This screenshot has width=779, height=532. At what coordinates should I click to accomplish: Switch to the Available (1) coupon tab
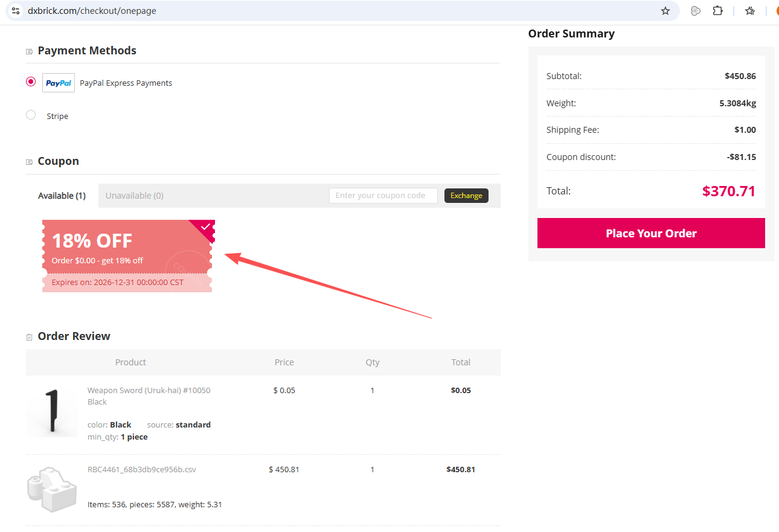point(62,196)
